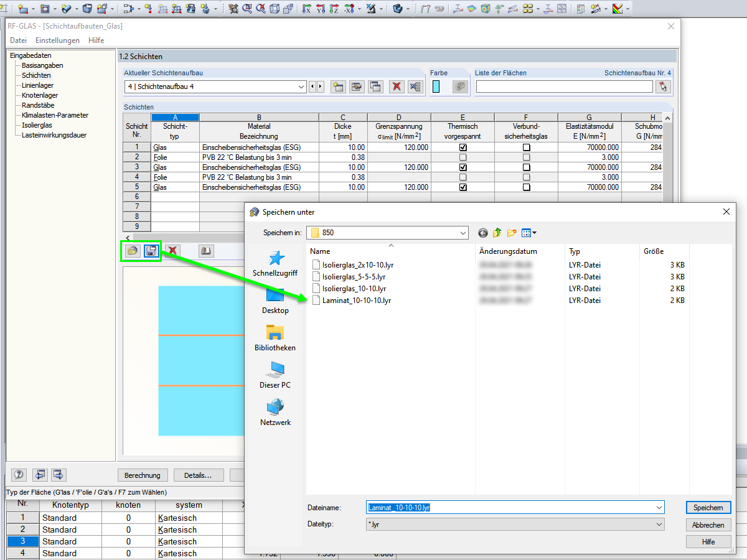Check Verbundsicherheitsglas box for layer 3
The image size is (747, 560).
(x=527, y=167)
